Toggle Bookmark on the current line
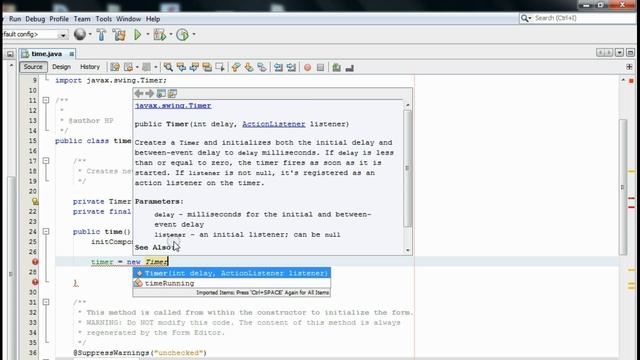 coord(262,67)
